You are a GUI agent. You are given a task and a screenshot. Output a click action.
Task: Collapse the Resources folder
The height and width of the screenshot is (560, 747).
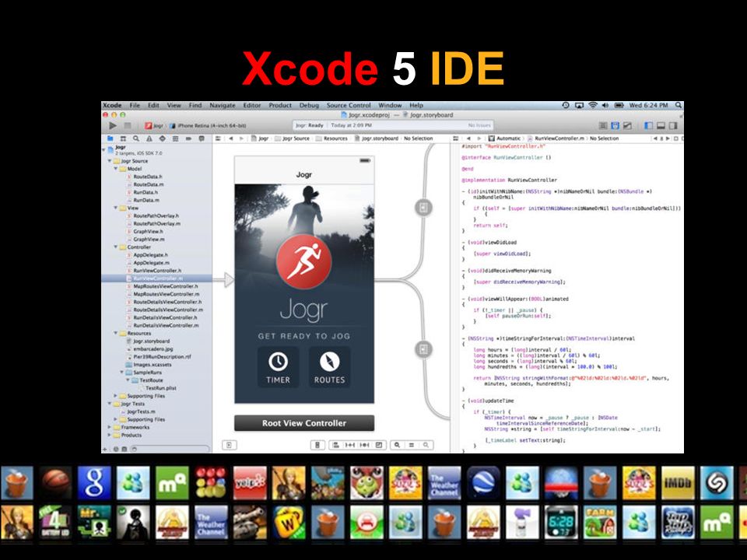tap(116, 334)
